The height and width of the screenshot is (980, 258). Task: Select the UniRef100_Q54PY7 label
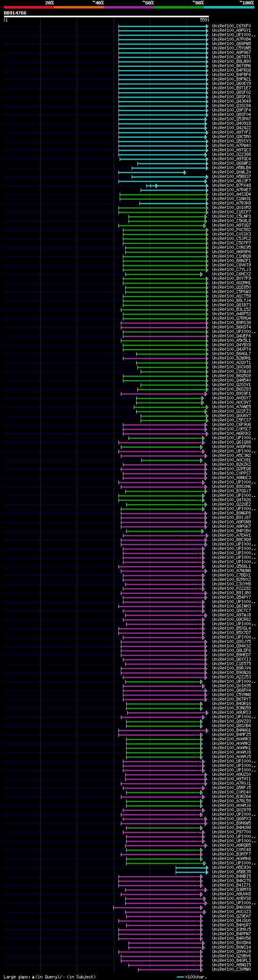231,598
